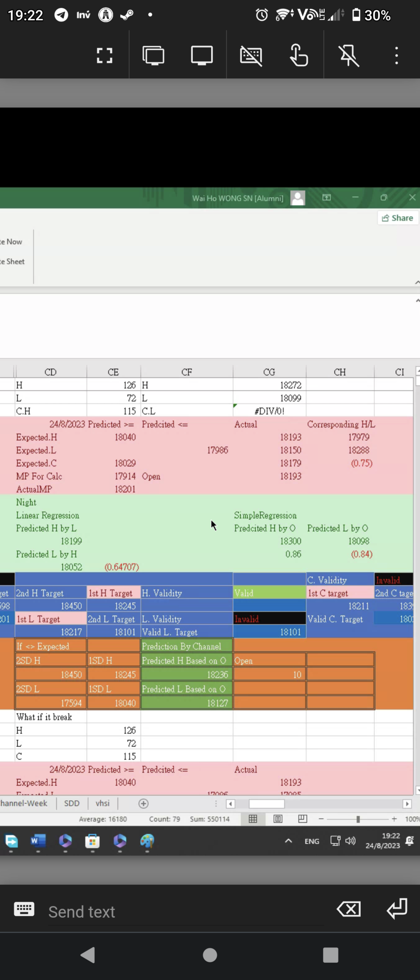Image resolution: width=420 pixels, height=980 pixels.
Task: Click the touch gesture mode icon
Action: click(x=299, y=56)
